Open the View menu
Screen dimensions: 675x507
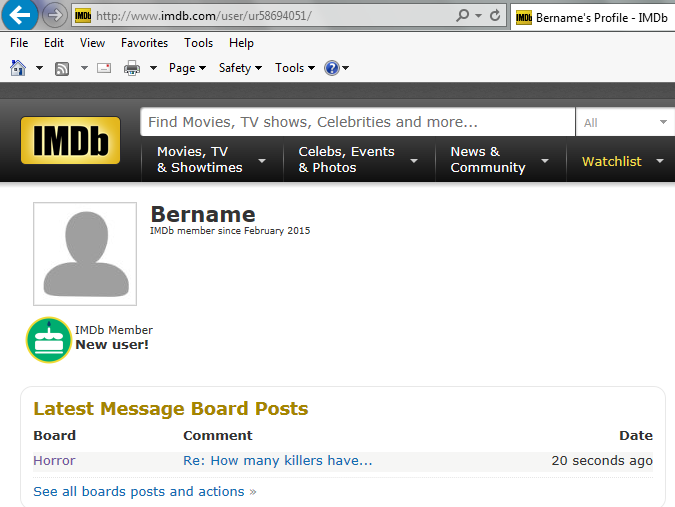tap(92, 43)
